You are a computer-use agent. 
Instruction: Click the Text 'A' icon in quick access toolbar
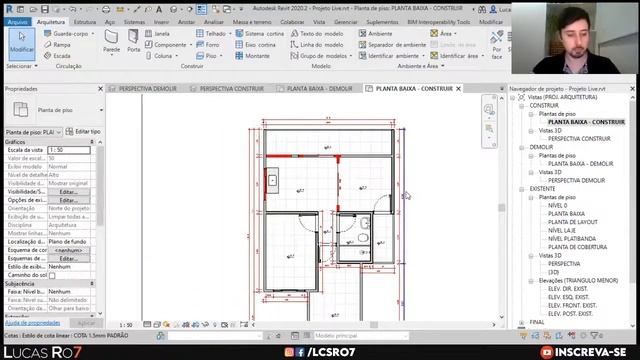(x=159, y=9)
